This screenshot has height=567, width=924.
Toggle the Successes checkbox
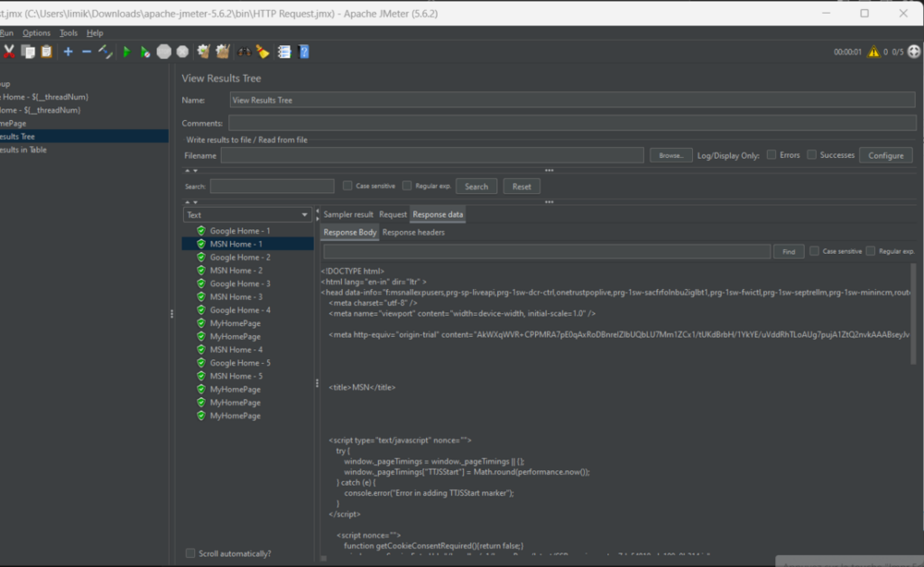click(812, 155)
